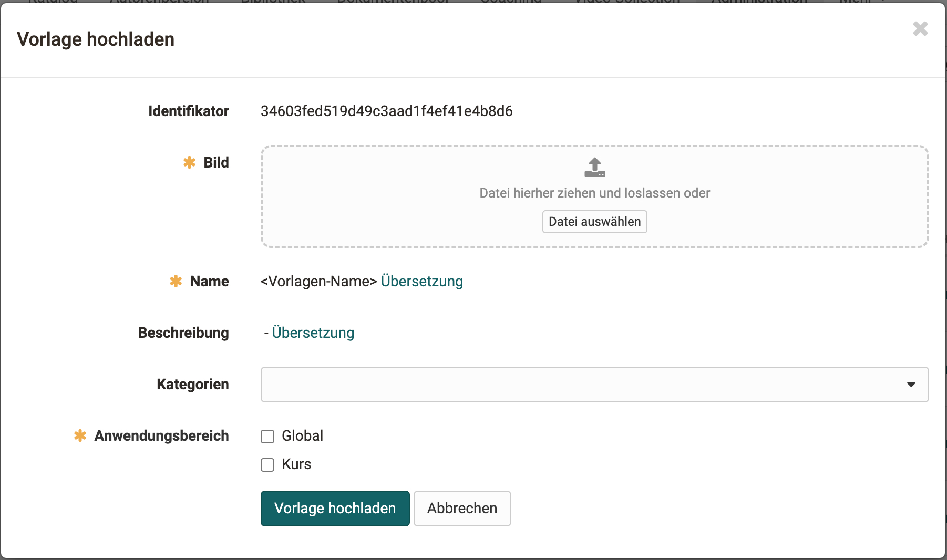Submit with the green Vorlage hochladen button
The image size is (947, 560).
[x=335, y=509]
